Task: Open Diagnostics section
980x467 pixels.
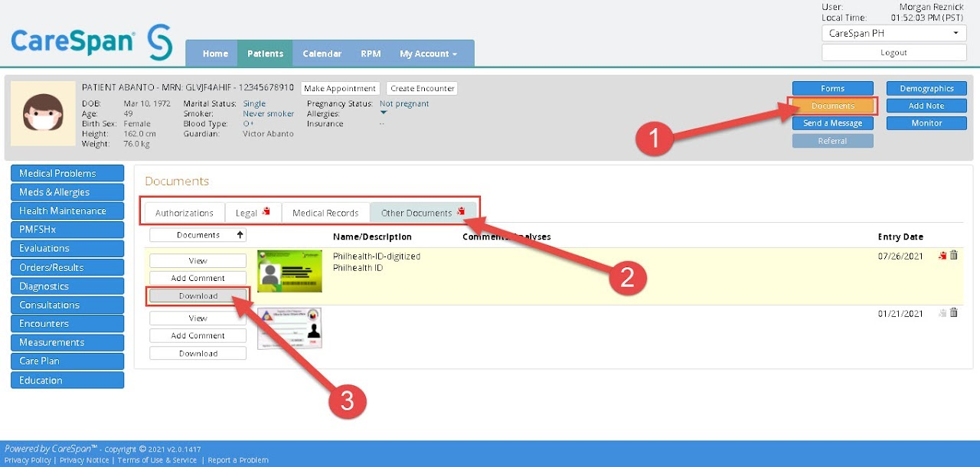Action: 67,286
